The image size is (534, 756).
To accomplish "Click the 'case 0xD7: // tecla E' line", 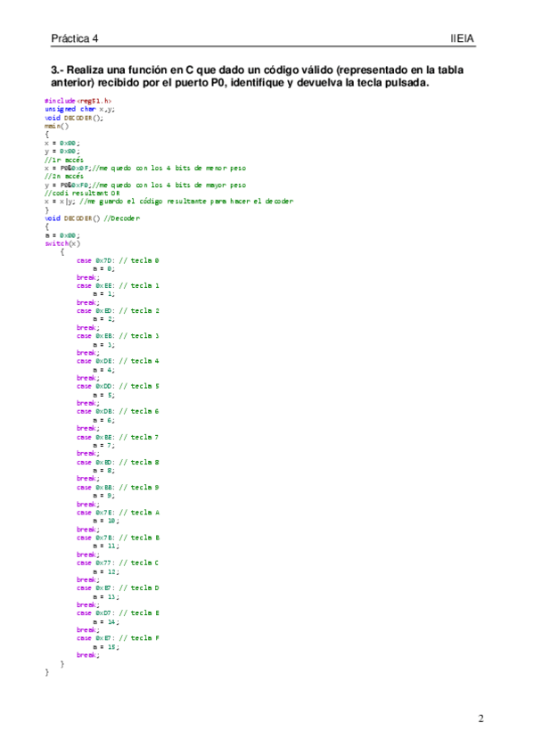I will coord(118,612).
